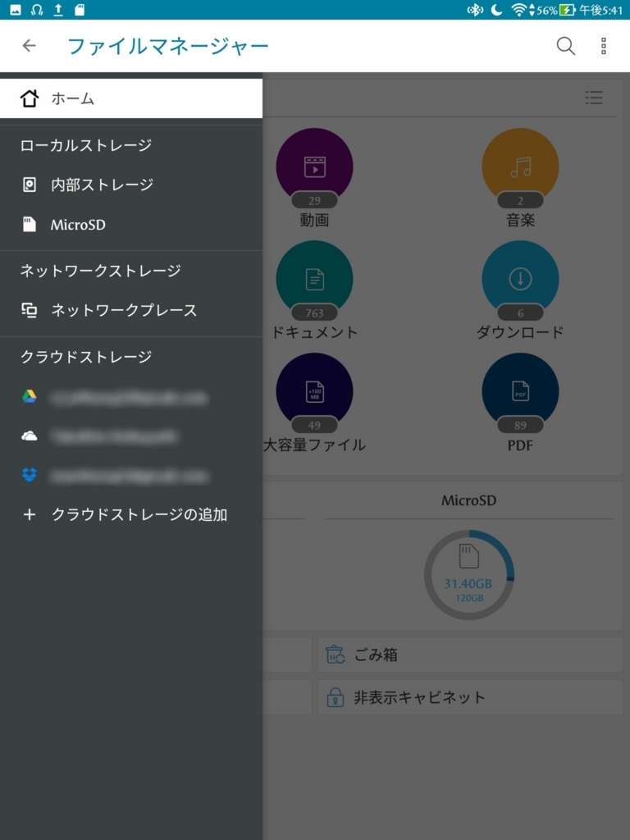630x840 pixels.
Task: Tap the do-not-disturb moon icon
Action: 496,10
